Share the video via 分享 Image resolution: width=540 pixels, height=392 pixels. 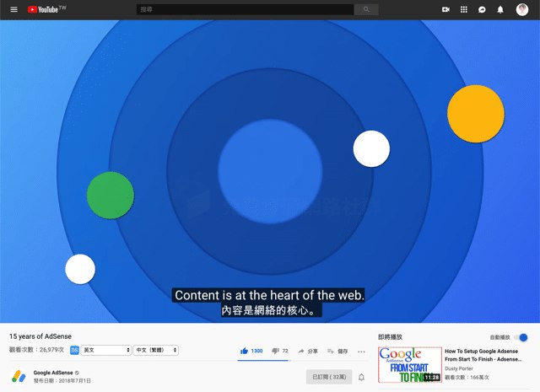pyautogui.click(x=308, y=351)
